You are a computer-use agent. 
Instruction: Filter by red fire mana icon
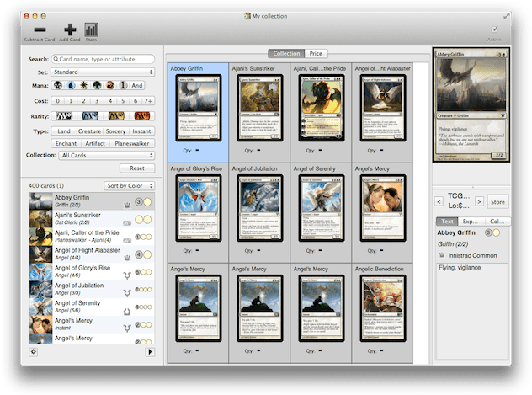[x=110, y=85]
